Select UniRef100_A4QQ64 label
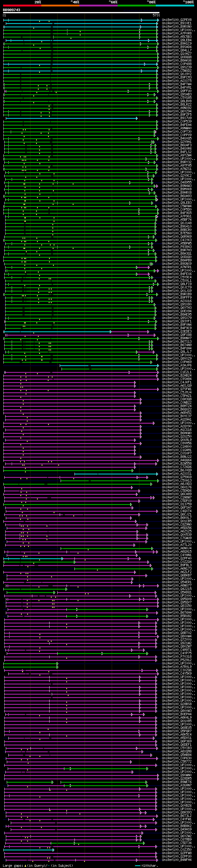This screenshot has height=868, width=197. coord(177,460)
